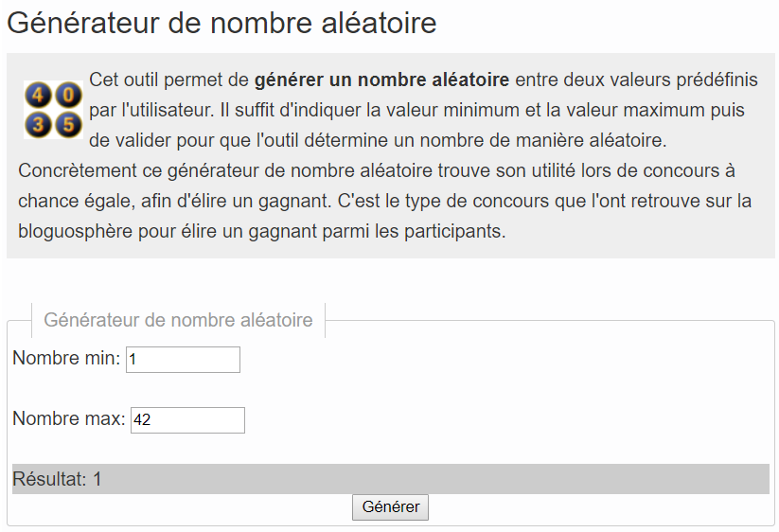This screenshot has height=532, width=779.
Task: Focus the Nombre max field containing 42
Action: (187, 420)
